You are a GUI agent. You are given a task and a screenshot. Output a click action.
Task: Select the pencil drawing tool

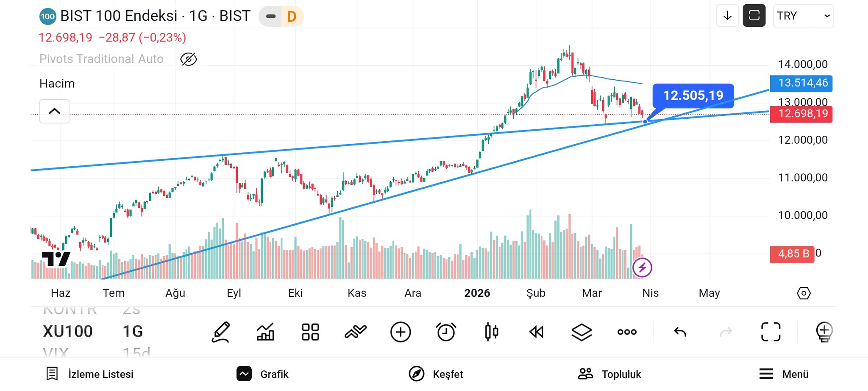click(221, 332)
